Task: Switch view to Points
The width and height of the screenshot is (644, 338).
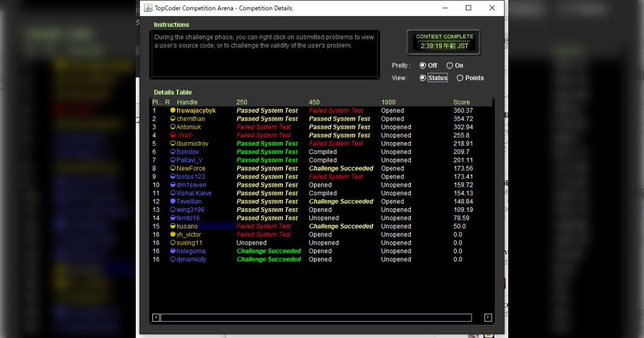Action: 460,78
